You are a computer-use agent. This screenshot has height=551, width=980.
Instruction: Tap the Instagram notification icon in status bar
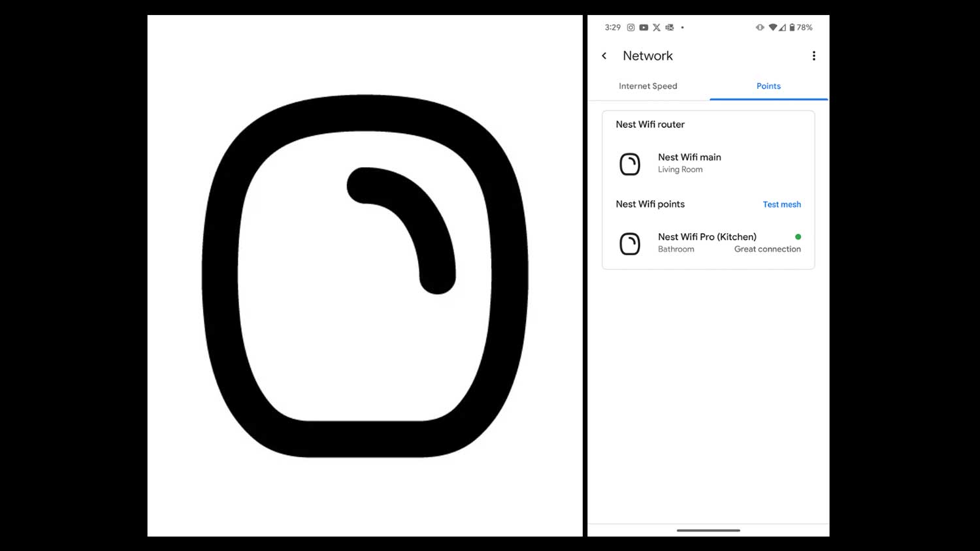630,27
